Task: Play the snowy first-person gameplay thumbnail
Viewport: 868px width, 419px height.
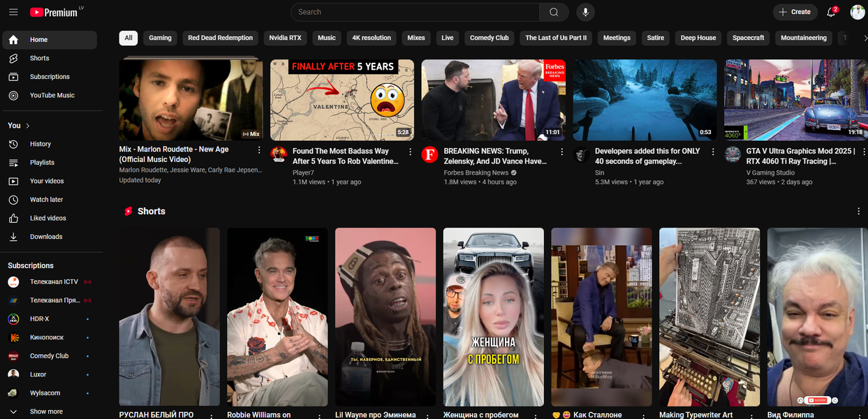Action: click(645, 100)
